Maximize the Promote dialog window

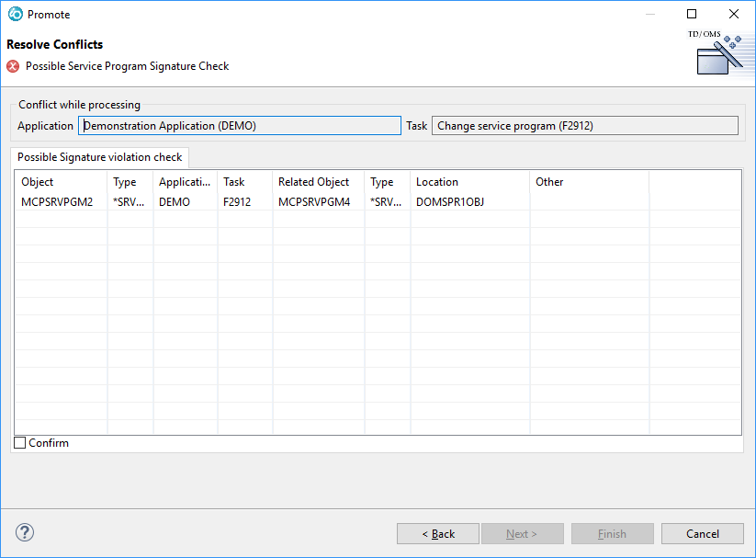[692, 14]
